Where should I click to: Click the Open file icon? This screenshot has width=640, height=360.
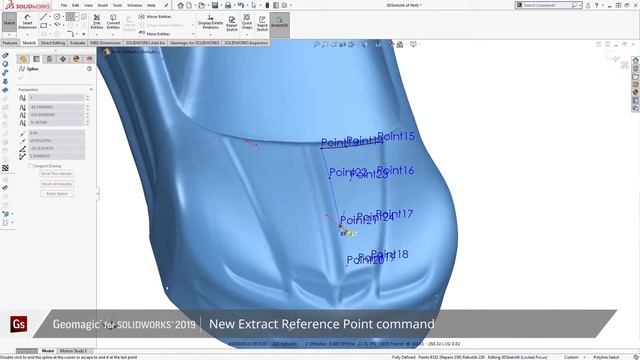tap(201, 5)
